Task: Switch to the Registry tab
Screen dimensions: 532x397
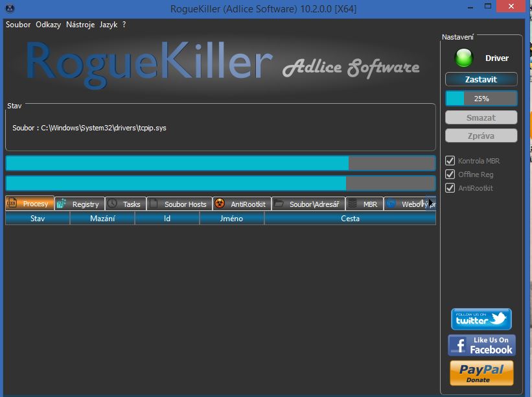Action: (x=80, y=204)
